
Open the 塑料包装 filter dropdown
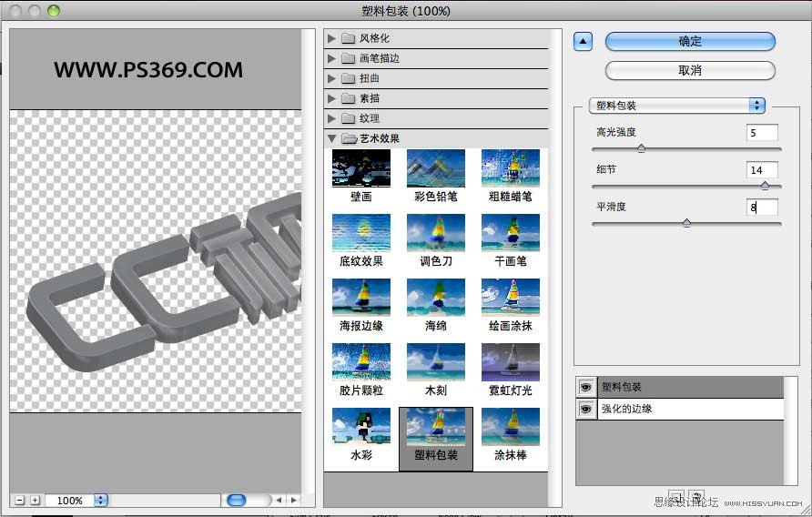click(x=677, y=106)
